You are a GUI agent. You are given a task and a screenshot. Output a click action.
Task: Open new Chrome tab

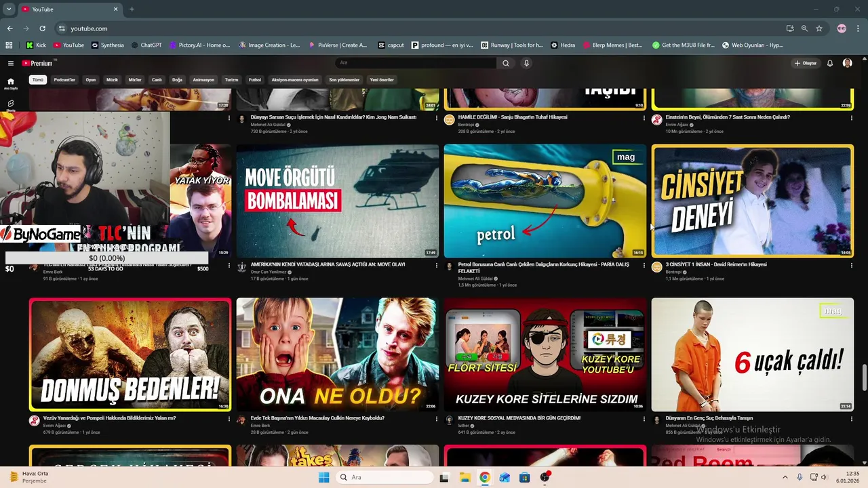point(132,9)
